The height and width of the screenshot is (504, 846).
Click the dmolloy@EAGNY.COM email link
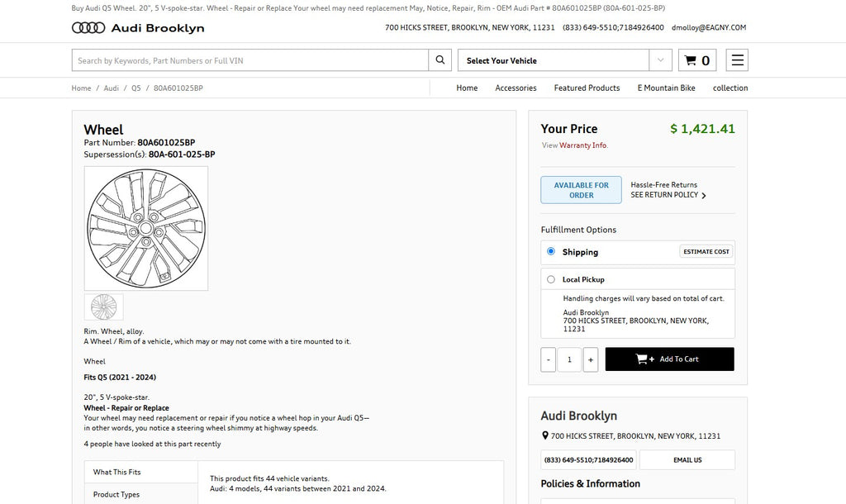point(709,27)
